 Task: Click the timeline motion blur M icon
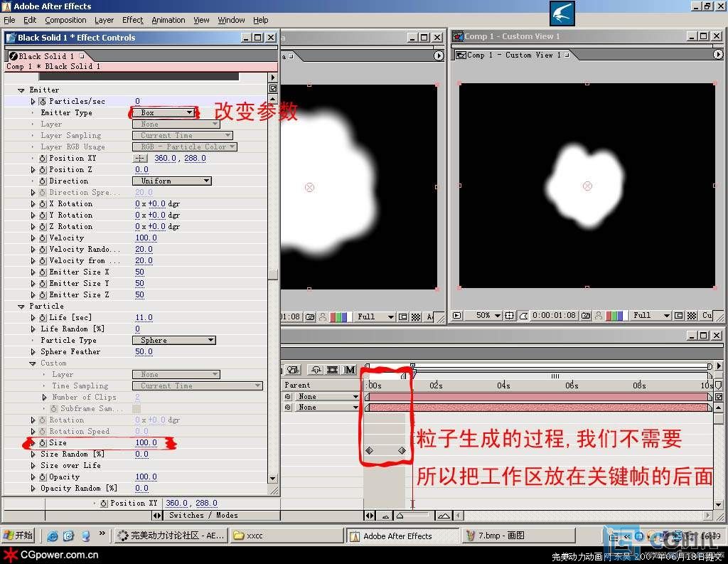pos(349,371)
